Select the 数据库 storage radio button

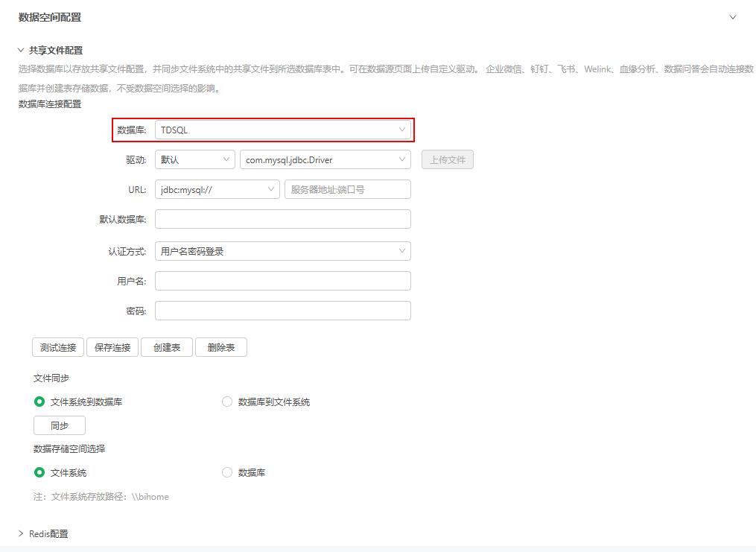[227, 472]
